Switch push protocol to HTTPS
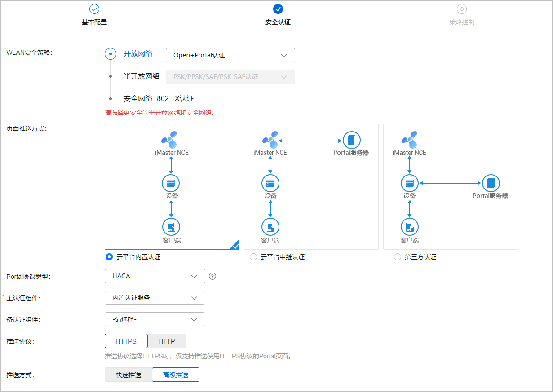This screenshot has width=553, height=392. pos(126,341)
